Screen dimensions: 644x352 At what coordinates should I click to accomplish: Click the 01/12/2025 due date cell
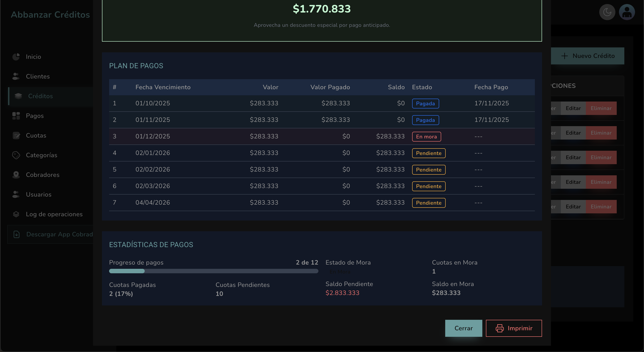(153, 136)
